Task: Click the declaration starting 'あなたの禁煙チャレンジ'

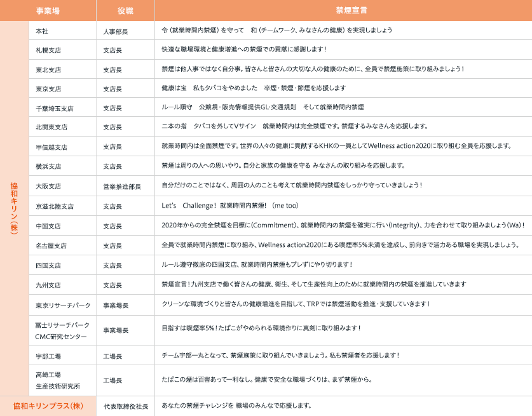Action: 236,405
